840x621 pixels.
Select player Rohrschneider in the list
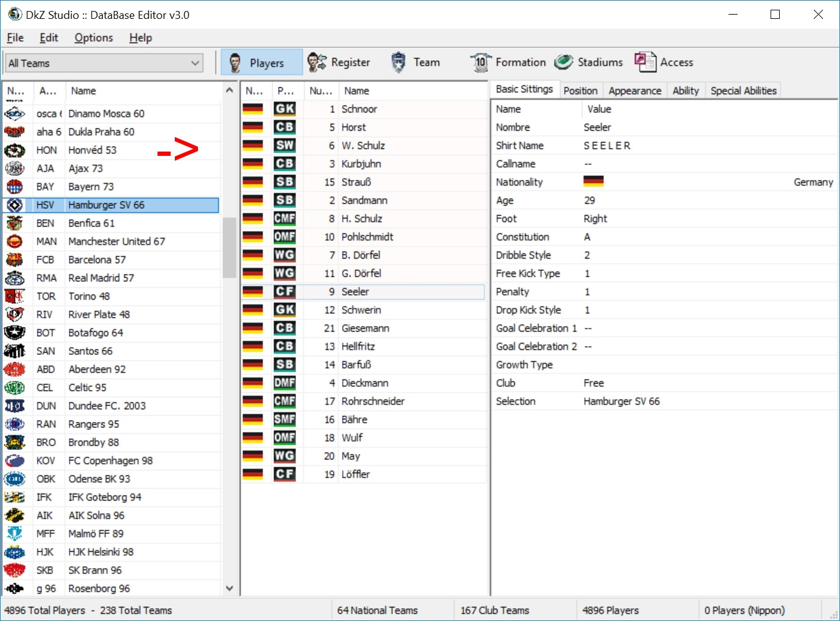pyautogui.click(x=364, y=401)
